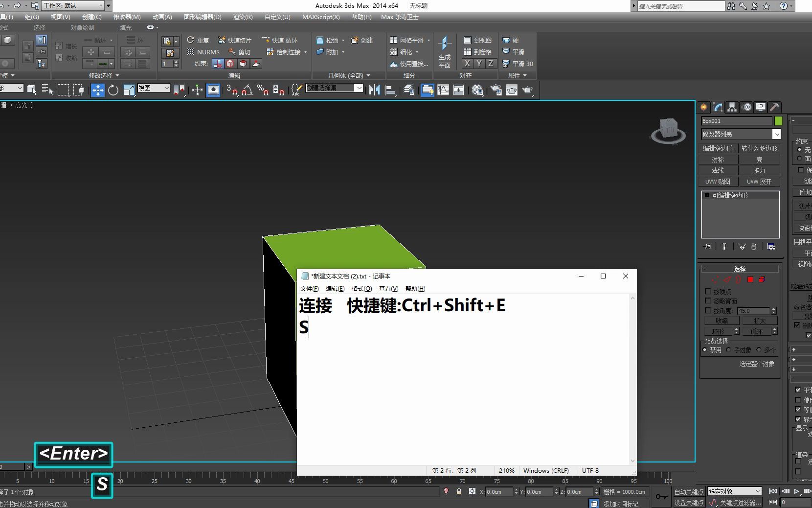Activate the Select and Rotate tool

113,90
